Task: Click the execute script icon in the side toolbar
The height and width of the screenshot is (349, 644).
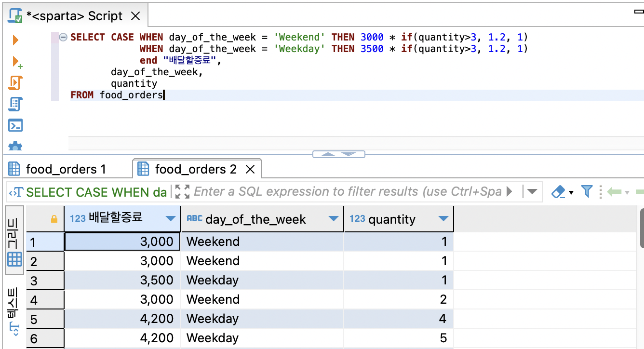Action: (x=15, y=83)
